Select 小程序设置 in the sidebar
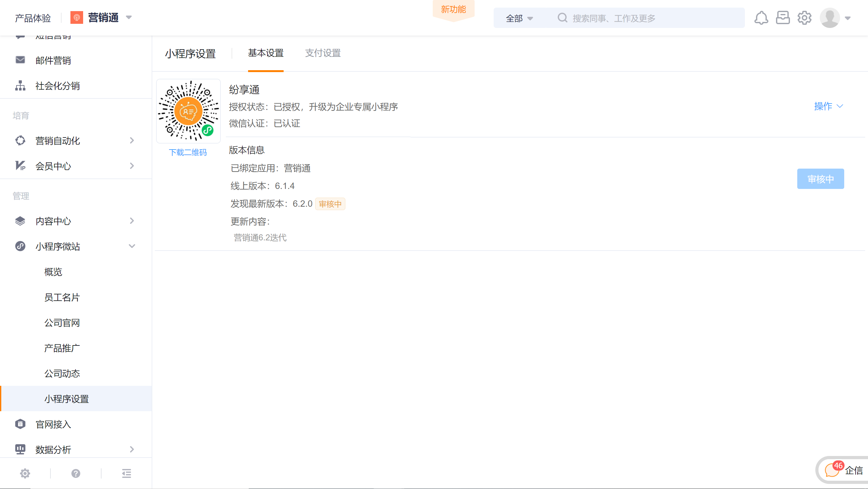The width and height of the screenshot is (868, 489). tap(76, 399)
